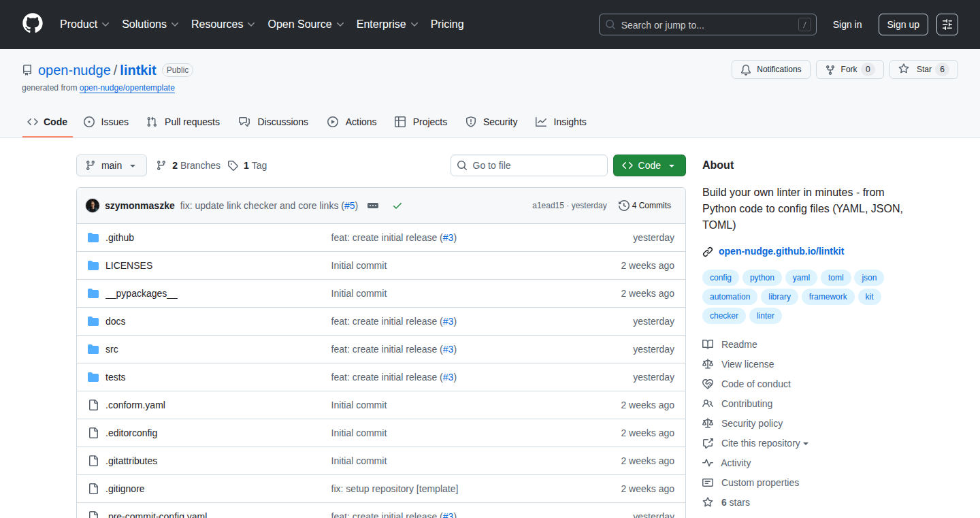This screenshot has width=980, height=518.
Task: Click the .editorconfig file icon
Action: (93, 433)
